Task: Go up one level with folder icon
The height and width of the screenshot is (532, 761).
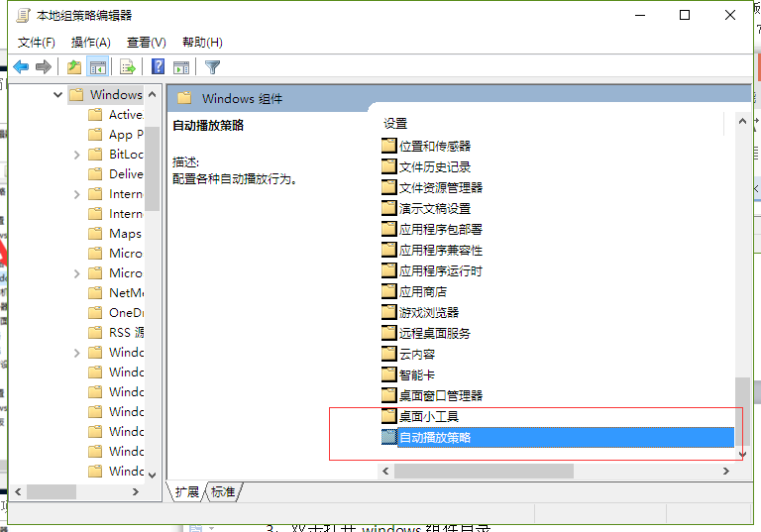Action: 74,66
